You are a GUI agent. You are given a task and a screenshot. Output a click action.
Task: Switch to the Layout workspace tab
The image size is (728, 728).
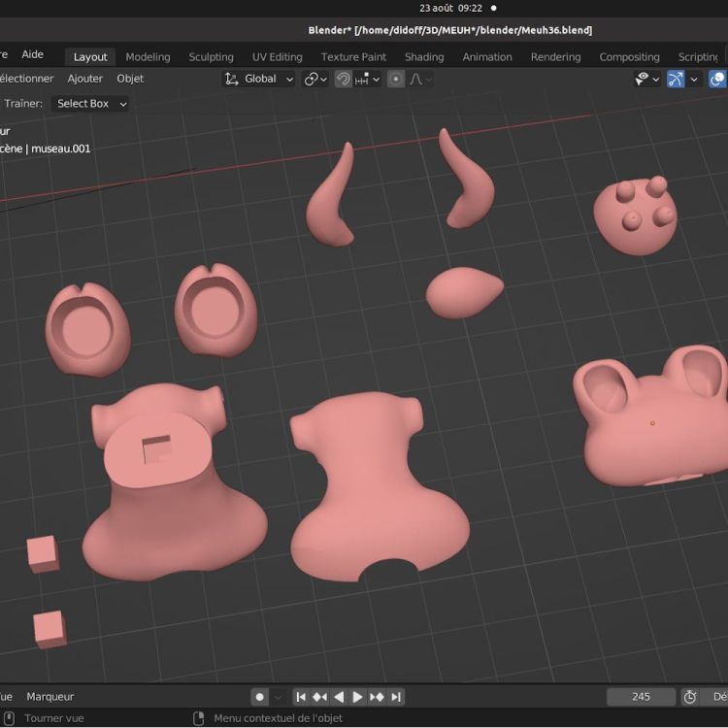(90, 57)
